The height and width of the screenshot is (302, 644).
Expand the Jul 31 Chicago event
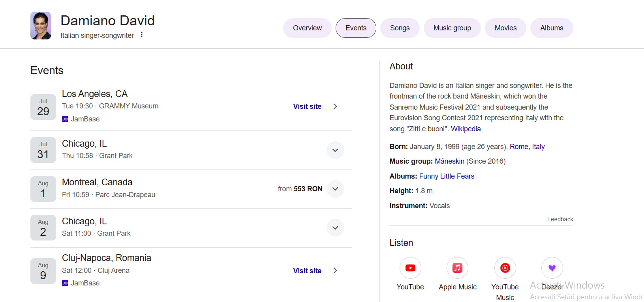[x=335, y=150]
